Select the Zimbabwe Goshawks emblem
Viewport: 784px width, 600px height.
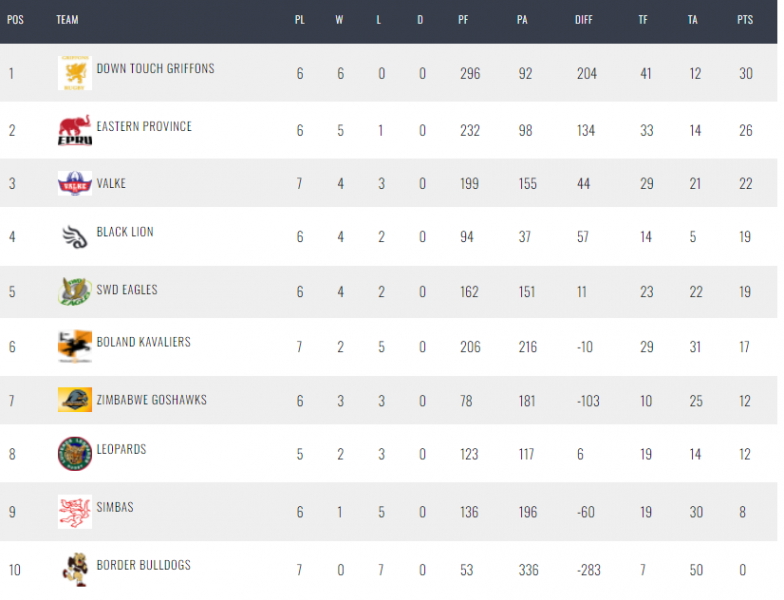click(x=74, y=400)
